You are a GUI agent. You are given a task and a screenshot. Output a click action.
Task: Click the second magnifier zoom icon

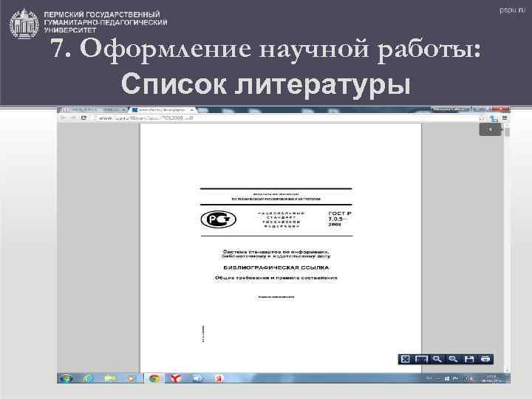pyautogui.click(x=453, y=359)
